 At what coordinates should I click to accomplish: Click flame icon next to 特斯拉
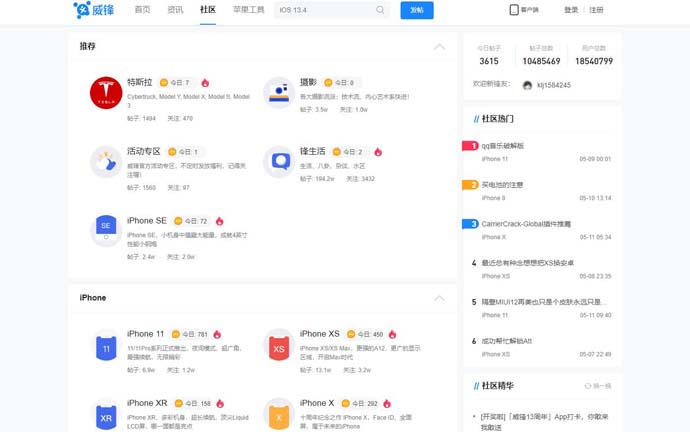point(205,83)
